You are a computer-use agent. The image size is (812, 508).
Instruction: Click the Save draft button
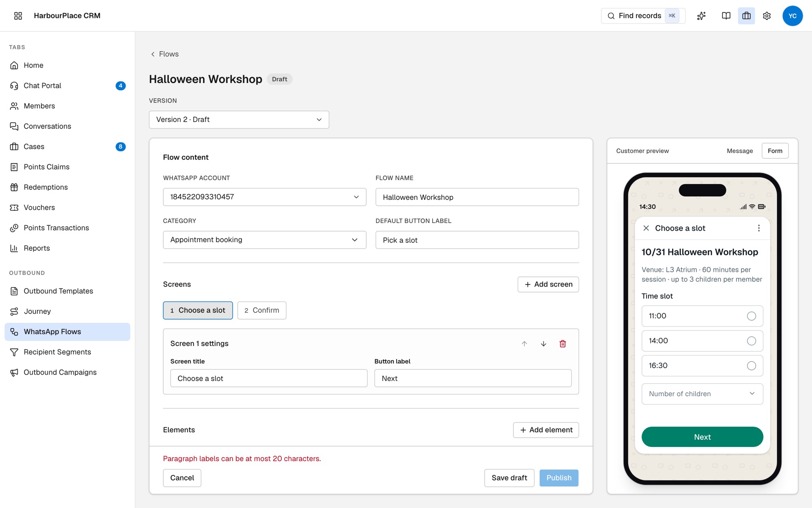point(509,478)
